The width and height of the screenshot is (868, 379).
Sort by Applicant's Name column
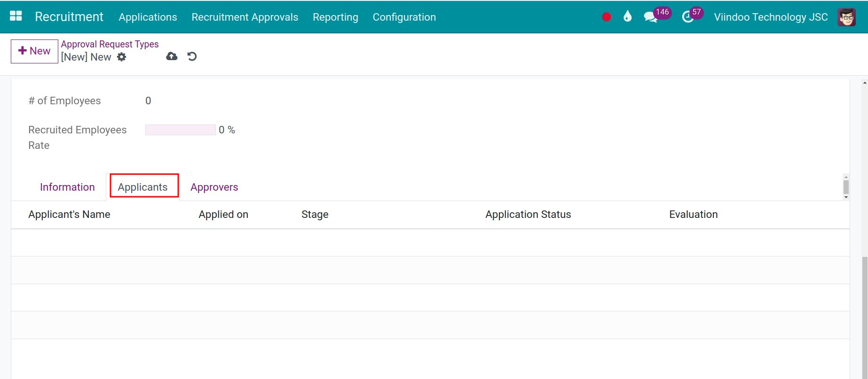click(x=69, y=215)
